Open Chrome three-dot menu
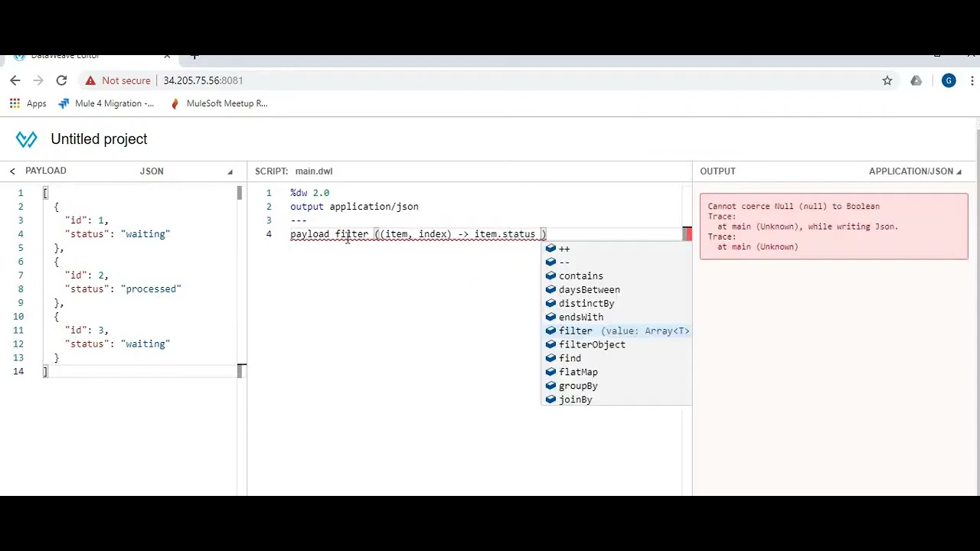Image resolution: width=980 pixels, height=551 pixels. tap(972, 80)
